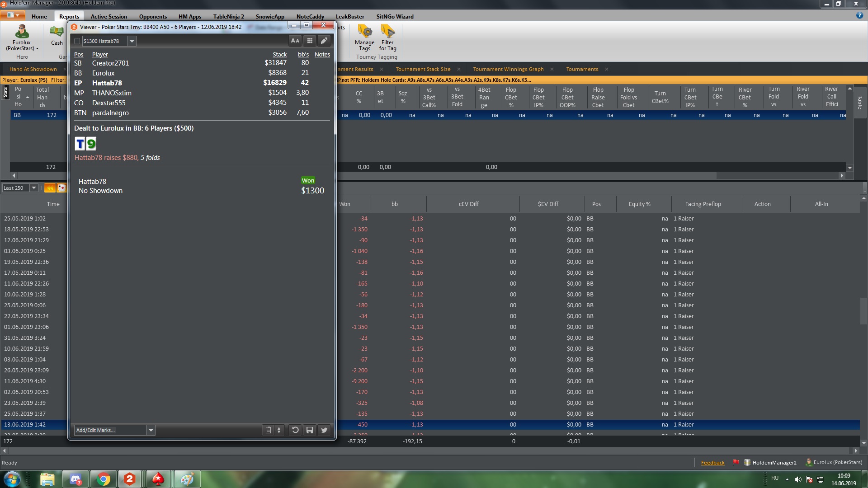Viewport: 868px width, 488px height.
Task: Click the Cash game money icon
Action: [x=57, y=32]
